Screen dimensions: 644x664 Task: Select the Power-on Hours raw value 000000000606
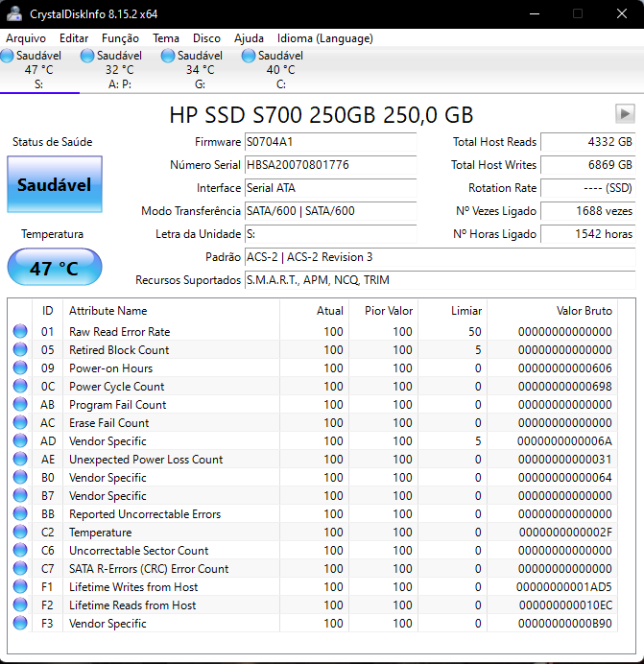pos(564,368)
